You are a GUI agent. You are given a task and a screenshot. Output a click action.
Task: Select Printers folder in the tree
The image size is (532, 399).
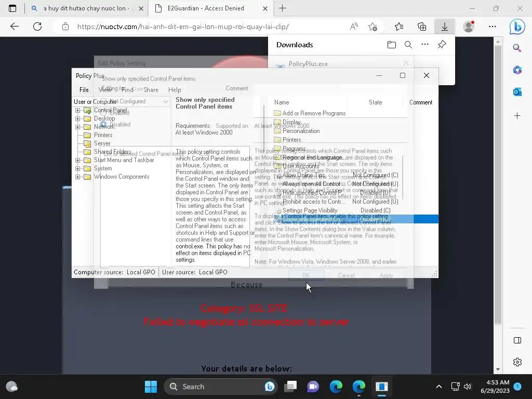point(103,135)
